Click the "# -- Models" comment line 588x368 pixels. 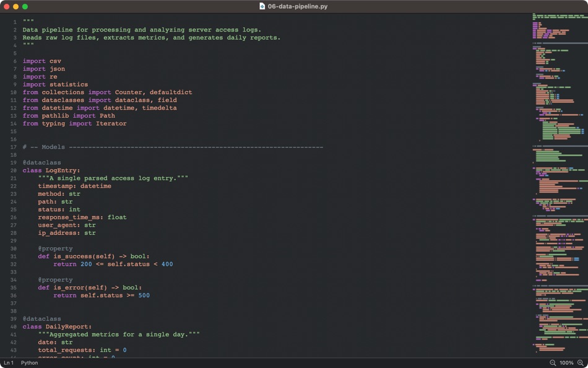pyautogui.click(x=173, y=147)
